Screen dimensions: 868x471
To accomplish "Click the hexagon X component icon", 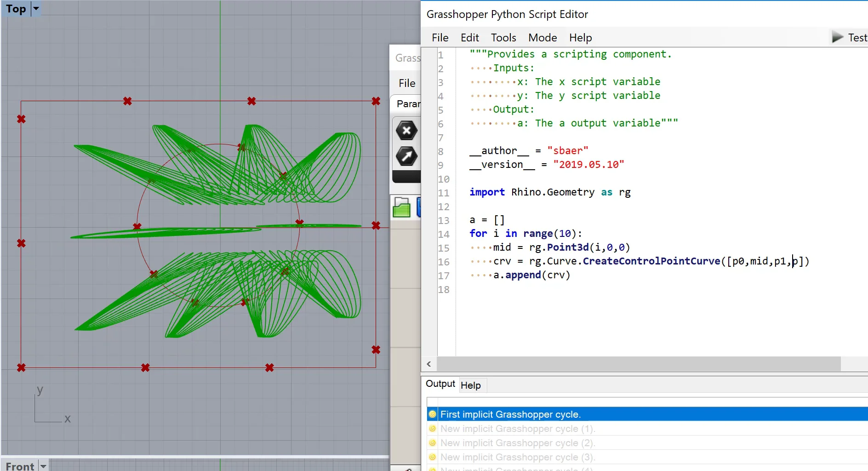I will 406,131.
